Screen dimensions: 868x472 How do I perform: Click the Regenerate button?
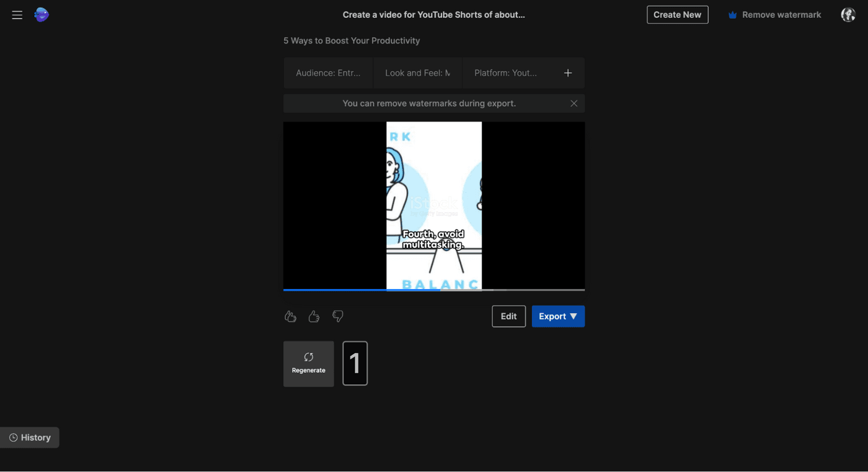[x=308, y=363]
